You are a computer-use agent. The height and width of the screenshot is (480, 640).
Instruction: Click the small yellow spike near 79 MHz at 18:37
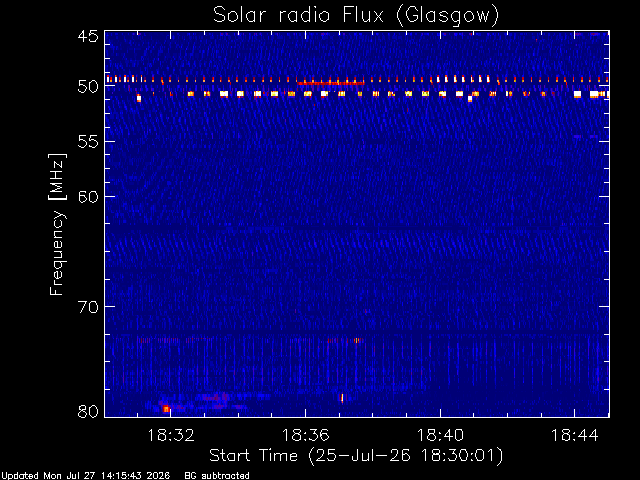(x=342, y=398)
